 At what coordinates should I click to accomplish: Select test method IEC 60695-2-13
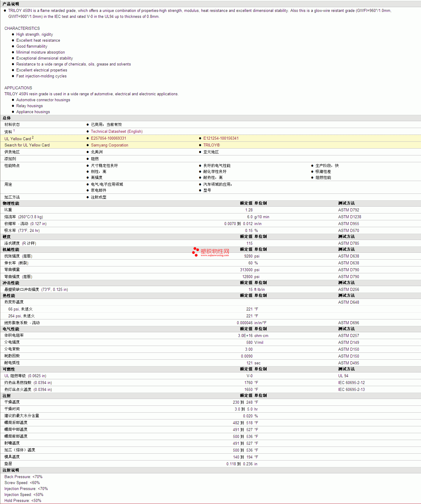tap(351, 390)
